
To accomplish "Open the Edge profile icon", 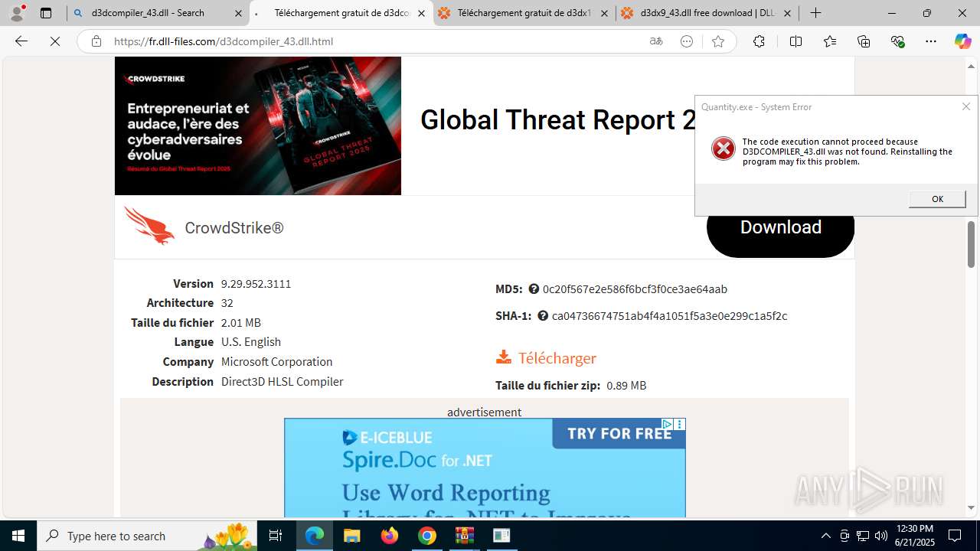I will click(17, 13).
